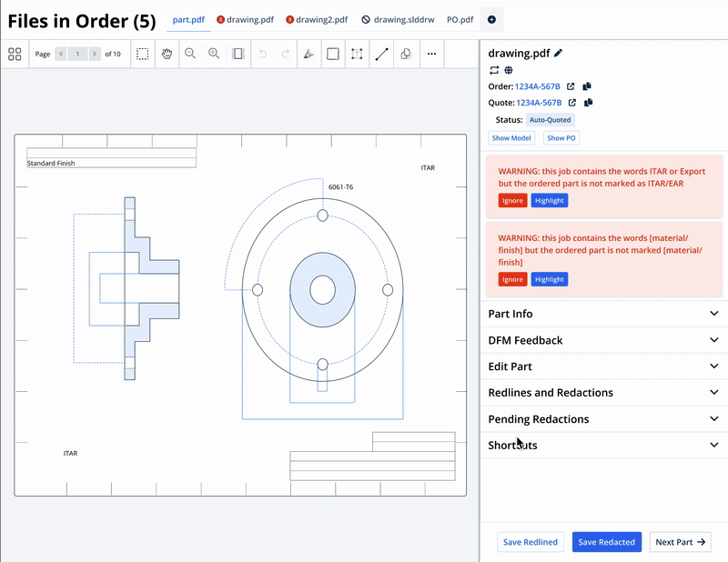728x562 pixels.
Task: Click the Save Redacted button
Action: point(606,542)
